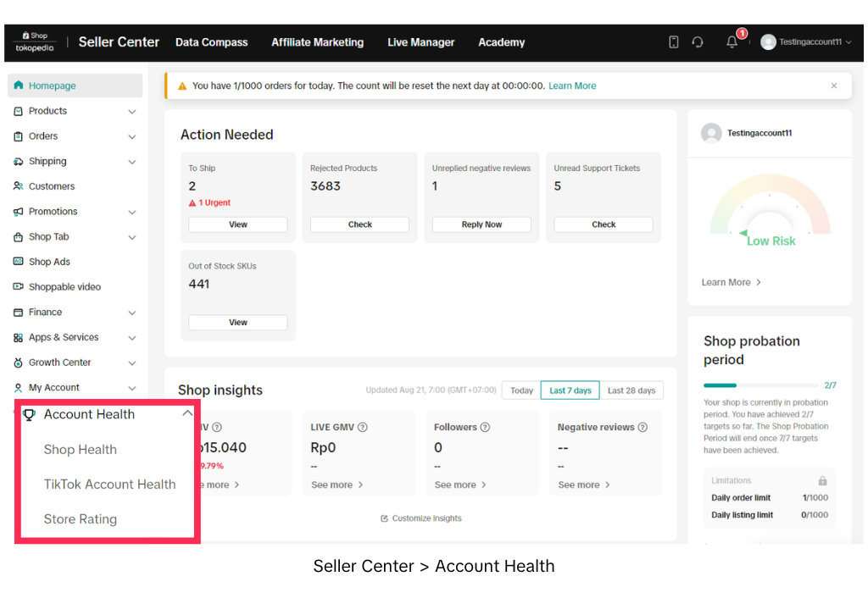This screenshot has width=868, height=593.
Task: Select the Last 7 days range
Action: pyautogui.click(x=570, y=391)
